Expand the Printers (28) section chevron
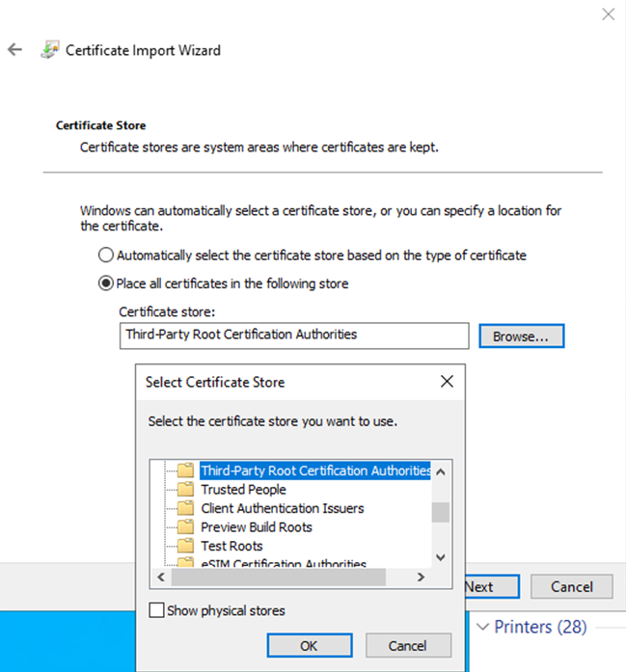 coord(483,627)
